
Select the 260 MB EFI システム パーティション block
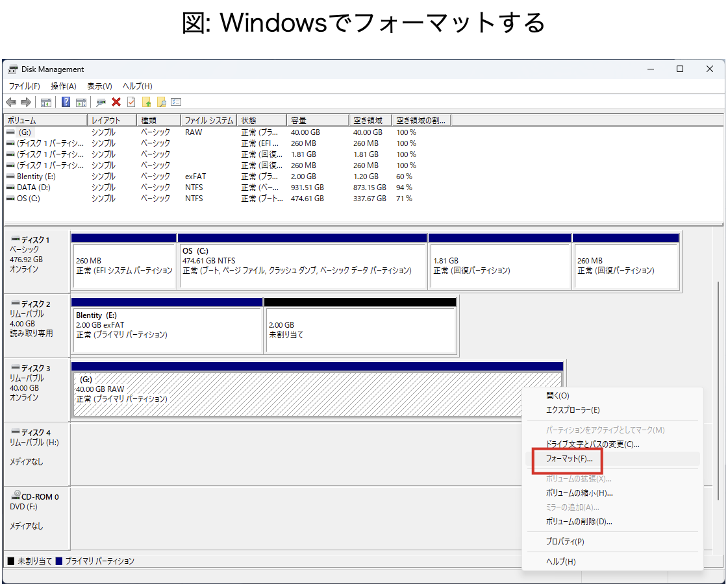124,262
